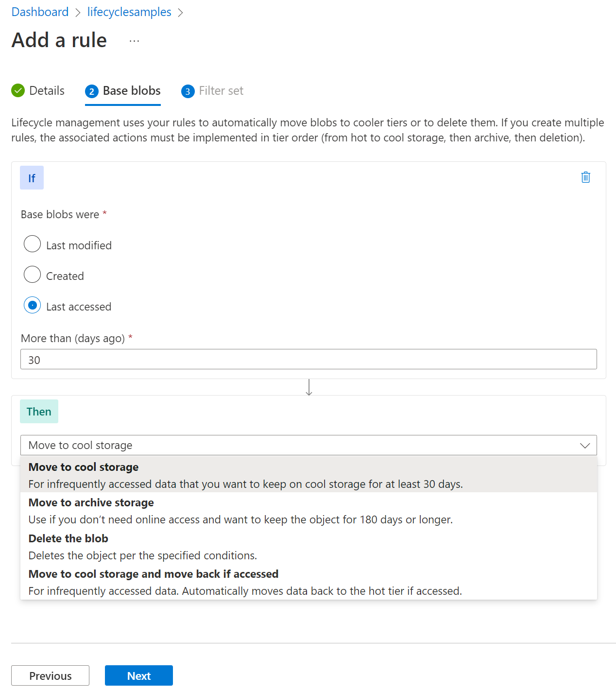This screenshot has width=616, height=691.
Task: Collapse the Then action dropdown chevron
Action: (x=585, y=446)
